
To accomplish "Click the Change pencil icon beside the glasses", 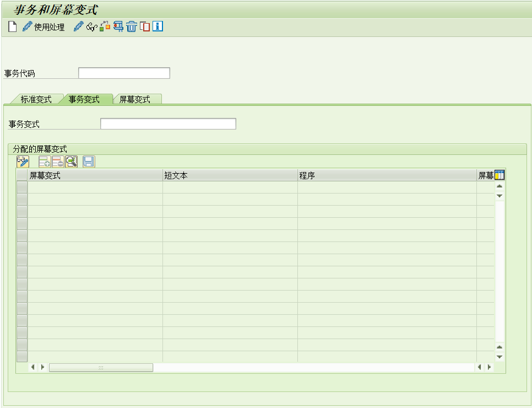I will (x=78, y=26).
